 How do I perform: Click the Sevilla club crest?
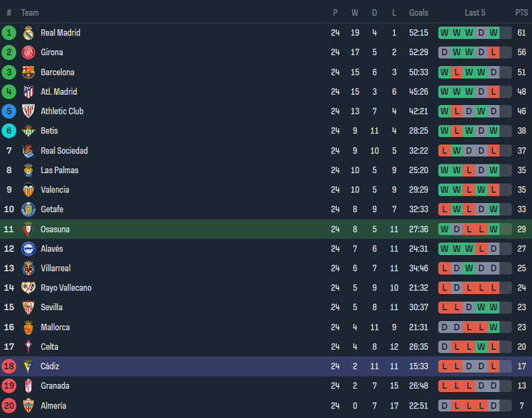(x=28, y=308)
